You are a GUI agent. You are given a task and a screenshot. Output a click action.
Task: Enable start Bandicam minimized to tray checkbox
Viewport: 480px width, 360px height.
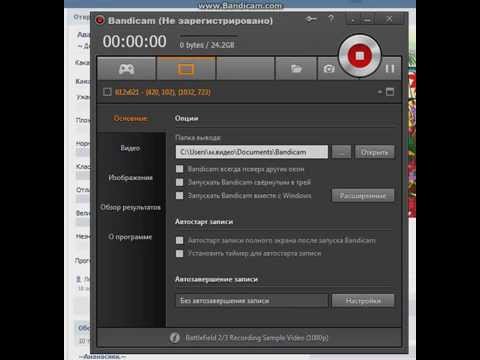point(180,182)
